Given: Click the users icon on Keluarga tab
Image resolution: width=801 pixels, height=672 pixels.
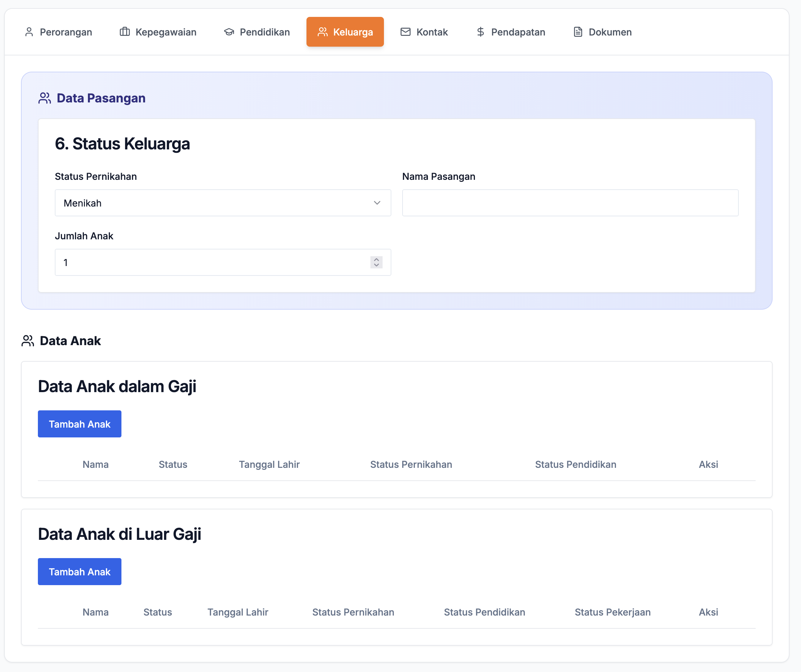Looking at the screenshot, I should tap(323, 32).
